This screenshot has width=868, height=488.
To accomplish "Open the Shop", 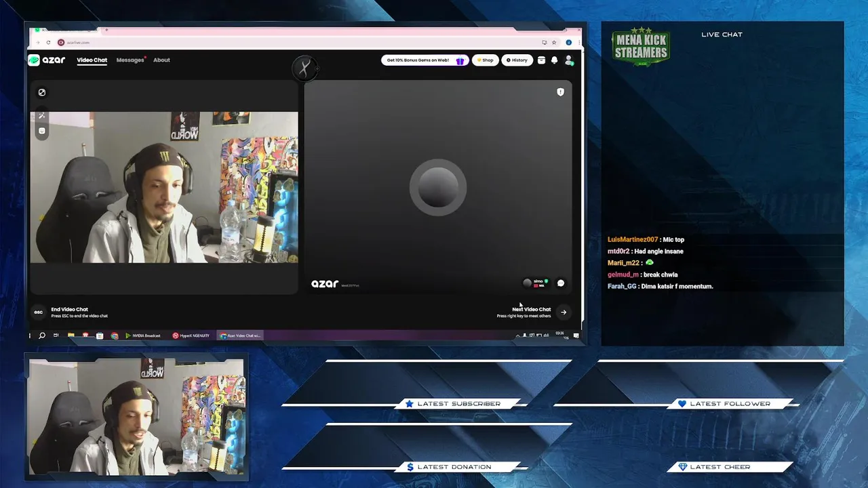I will pos(485,60).
